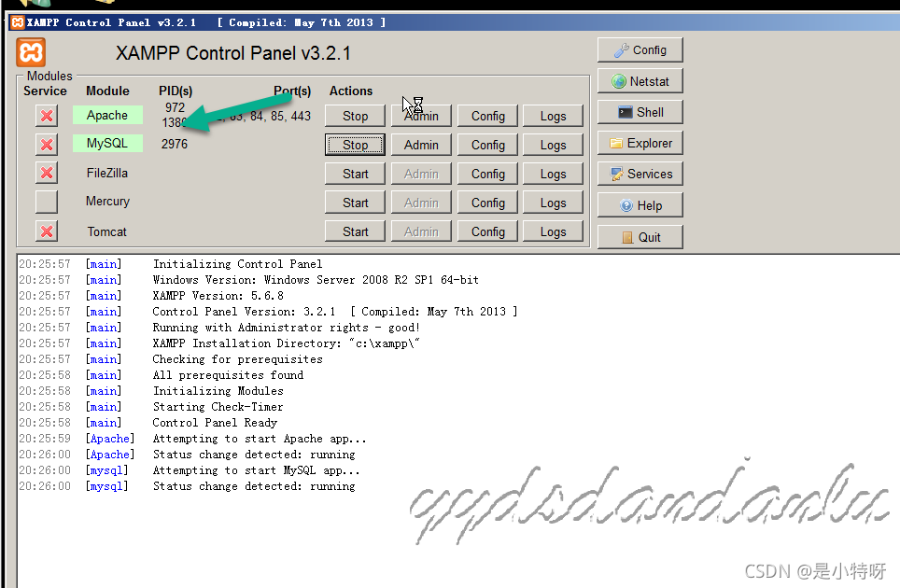This screenshot has height=588, width=900.
Task: Click the XAMPP Control Panel v3.2.1 heading
Action: coord(233,53)
